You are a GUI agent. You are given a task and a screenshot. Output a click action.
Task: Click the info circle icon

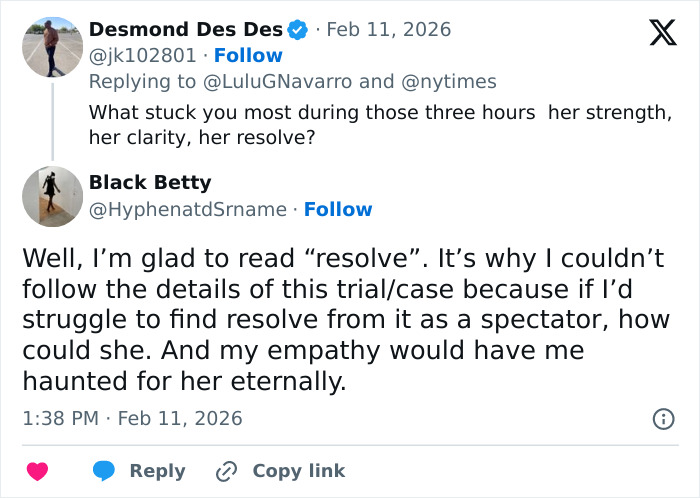click(663, 418)
